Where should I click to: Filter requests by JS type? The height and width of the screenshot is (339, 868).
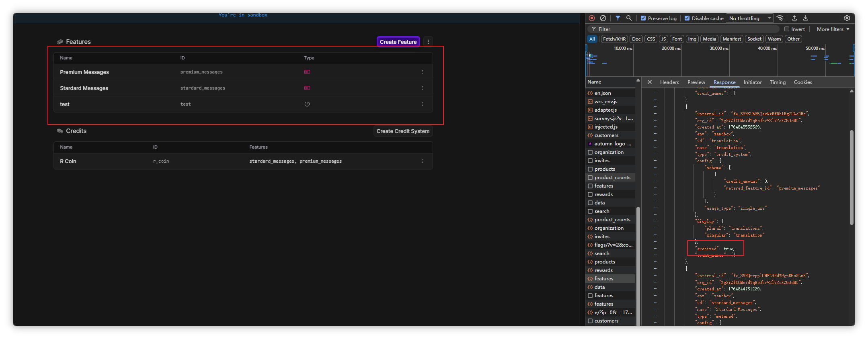pyautogui.click(x=663, y=39)
